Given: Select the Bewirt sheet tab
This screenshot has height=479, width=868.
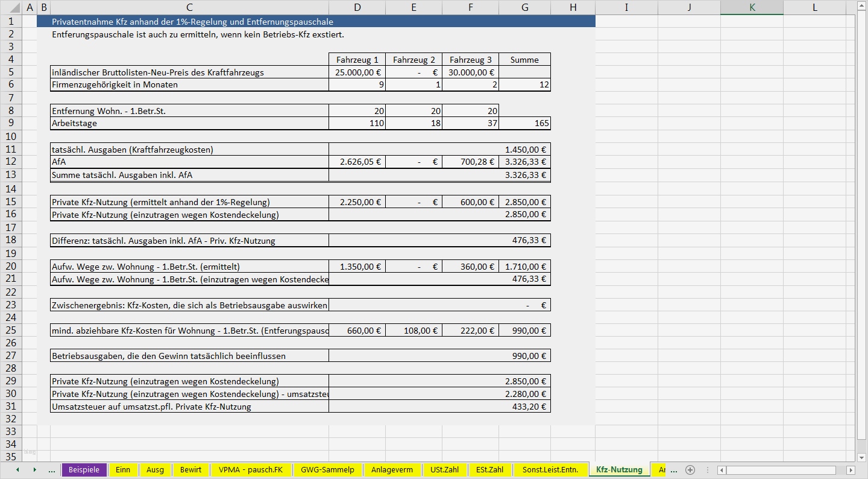Looking at the screenshot, I should 190,469.
